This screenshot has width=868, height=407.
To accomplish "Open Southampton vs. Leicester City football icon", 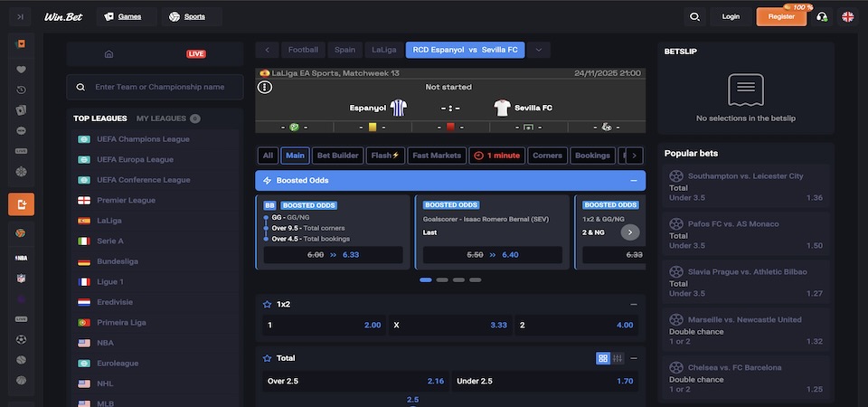I will point(676,176).
